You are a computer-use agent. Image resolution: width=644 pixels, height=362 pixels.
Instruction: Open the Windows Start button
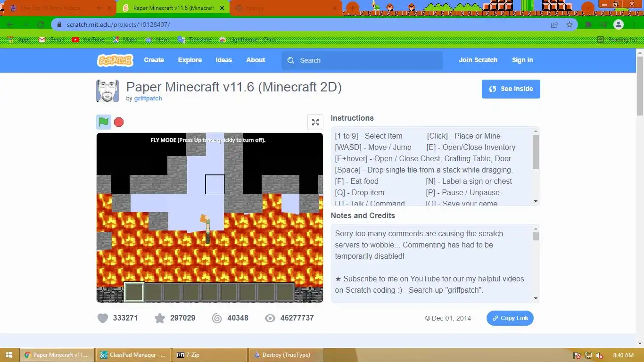coord(9,355)
